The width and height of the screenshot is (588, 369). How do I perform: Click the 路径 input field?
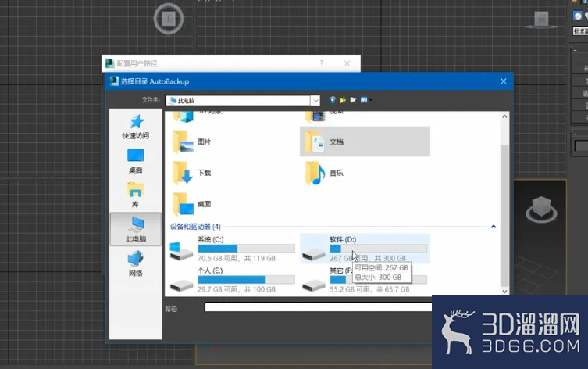pyautogui.click(x=318, y=307)
